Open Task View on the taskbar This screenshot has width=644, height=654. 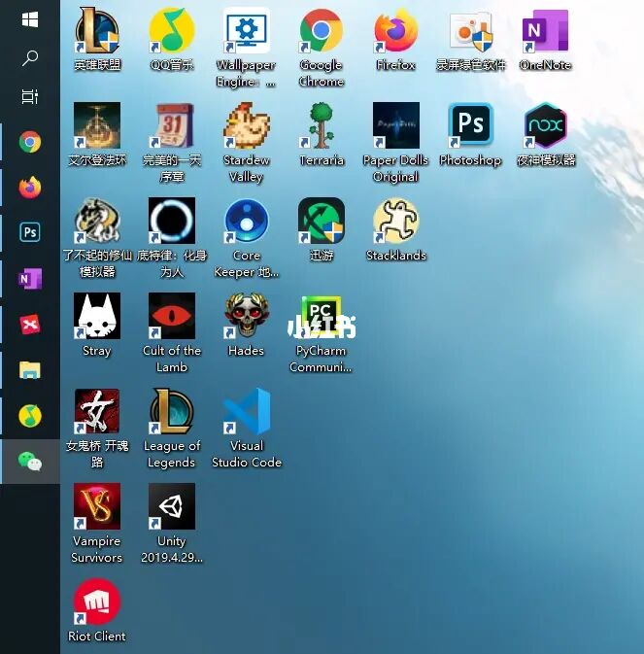click(x=30, y=96)
